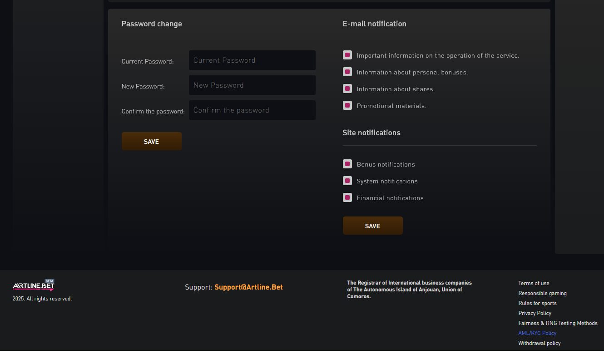Go to 'Responsible gaming' page
The image size is (604, 364).
542,293
